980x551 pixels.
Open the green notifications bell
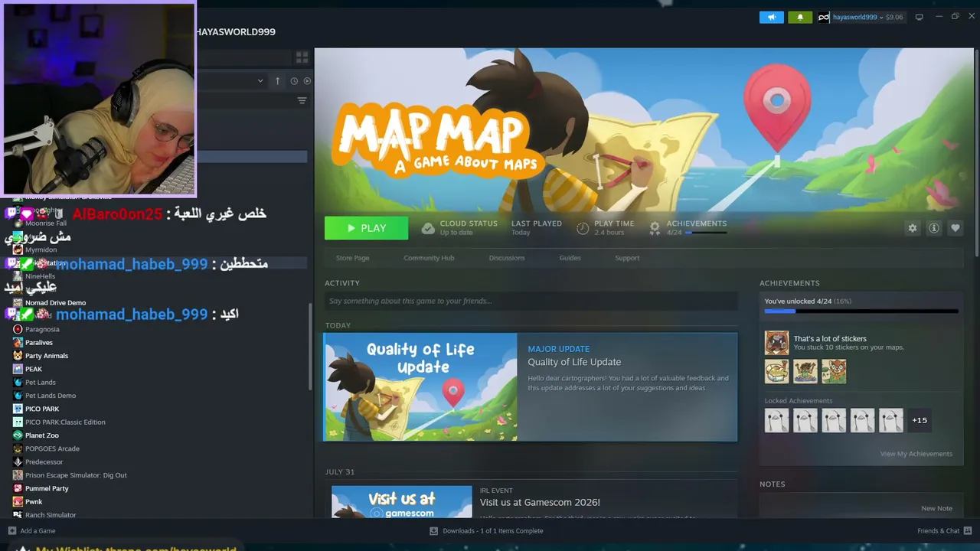click(x=800, y=17)
